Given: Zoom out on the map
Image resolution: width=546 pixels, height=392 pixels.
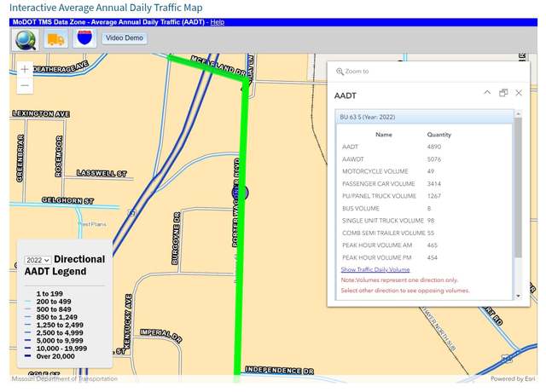Looking at the screenshot, I should 25,85.
